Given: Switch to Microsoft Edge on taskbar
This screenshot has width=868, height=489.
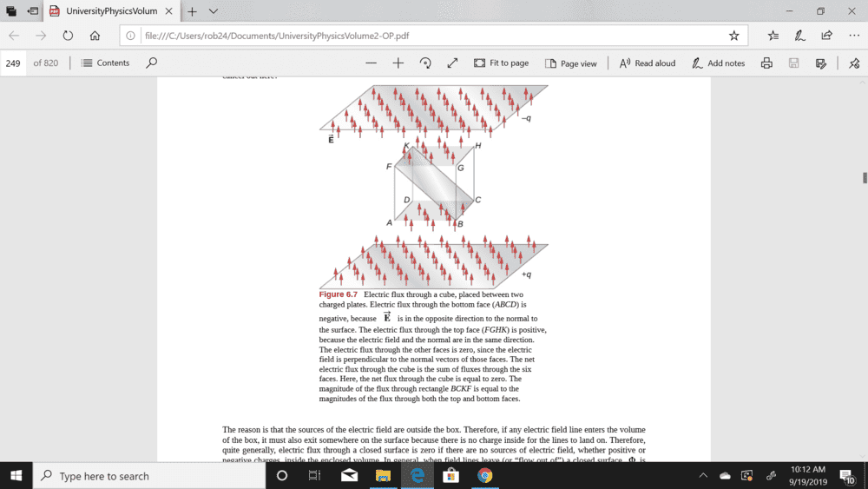Looking at the screenshot, I should click(417, 476).
